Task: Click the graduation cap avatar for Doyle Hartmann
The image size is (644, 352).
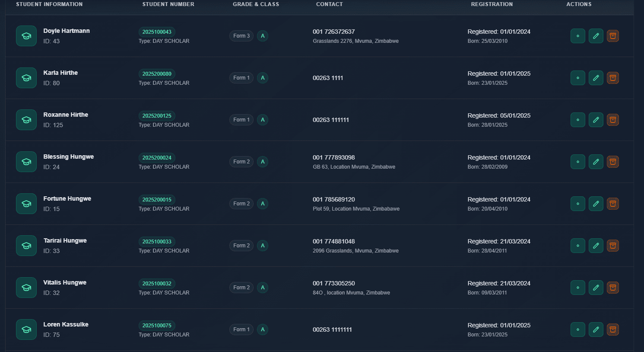Action: [26, 36]
